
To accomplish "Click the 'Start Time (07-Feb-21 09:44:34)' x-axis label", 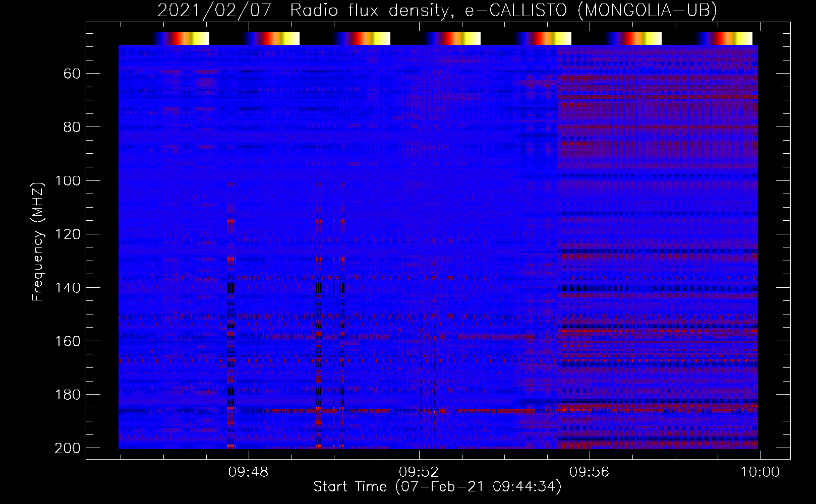I will tap(437, 487).
